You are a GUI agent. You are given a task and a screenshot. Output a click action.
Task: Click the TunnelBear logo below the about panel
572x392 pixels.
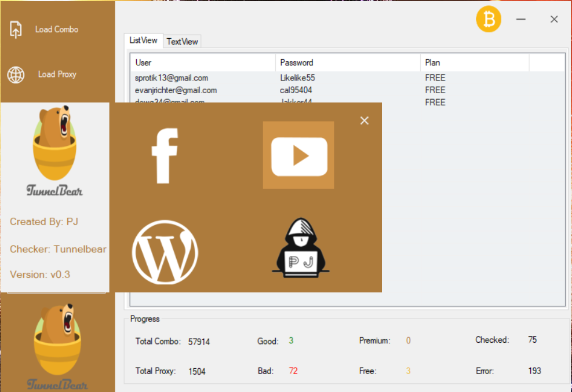pos(57,346)
